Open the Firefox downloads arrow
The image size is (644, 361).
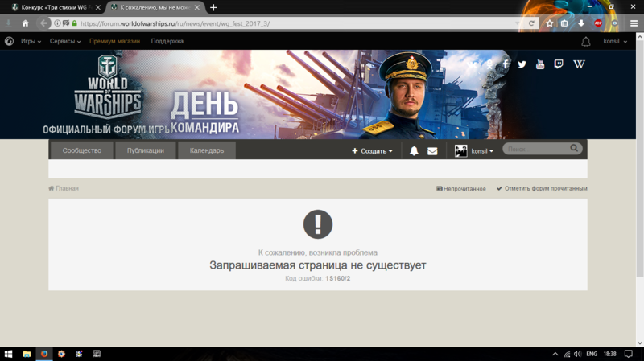pyautogui.click(x=581, y=23)
